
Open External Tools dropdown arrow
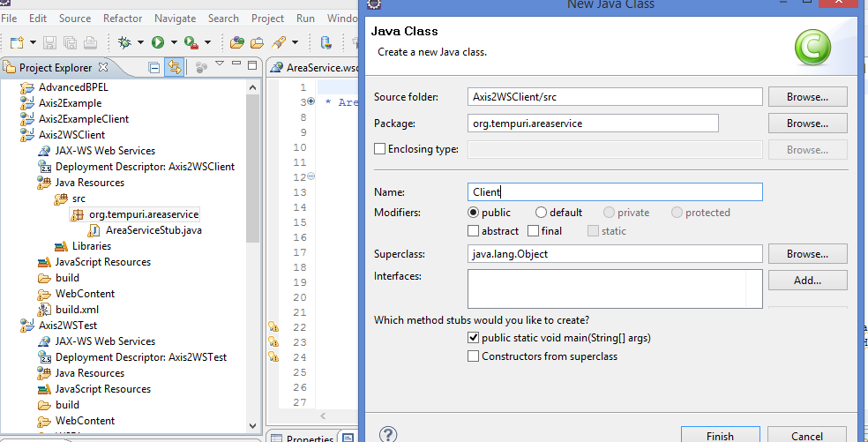point(207,42)
